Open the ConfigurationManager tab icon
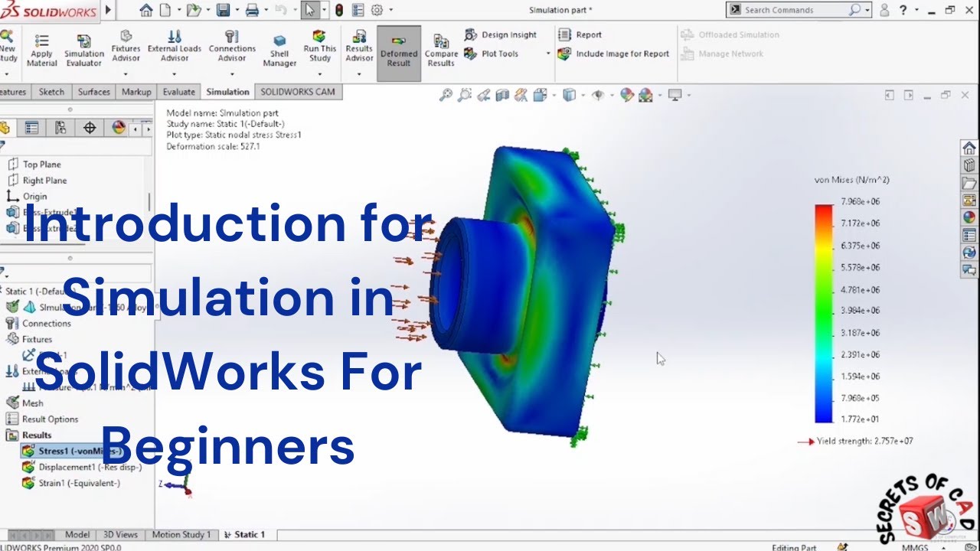The image size is (980, 551). (60, 128)
